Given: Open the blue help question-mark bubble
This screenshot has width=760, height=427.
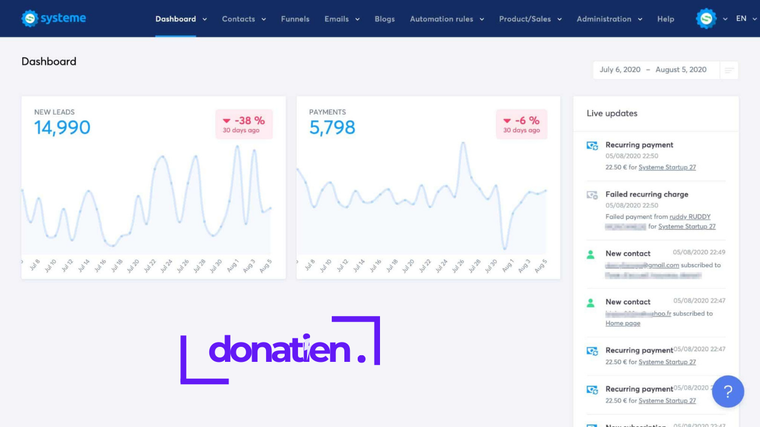Looking at the screenshot, I should (728, 391).
